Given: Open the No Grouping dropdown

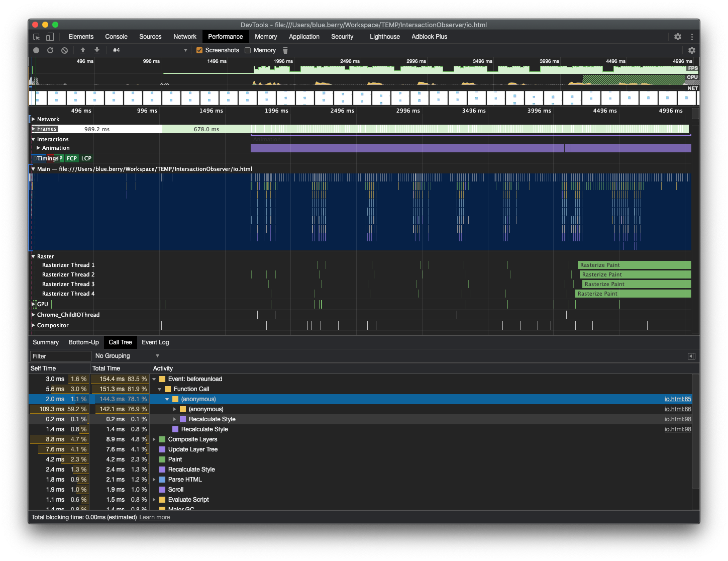Looking at the screenshot, I should coord(127,356).
